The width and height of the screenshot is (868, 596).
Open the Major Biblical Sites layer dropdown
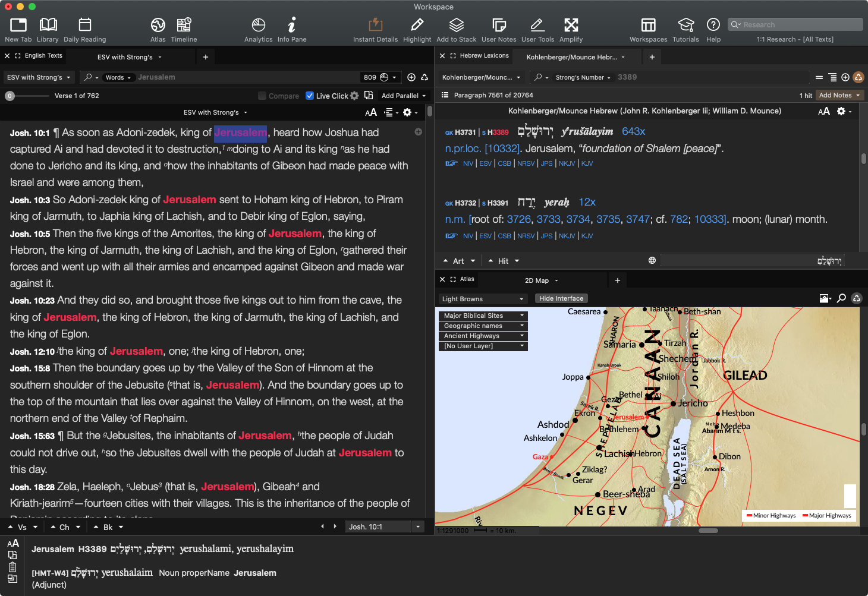(x=483, y=316)
